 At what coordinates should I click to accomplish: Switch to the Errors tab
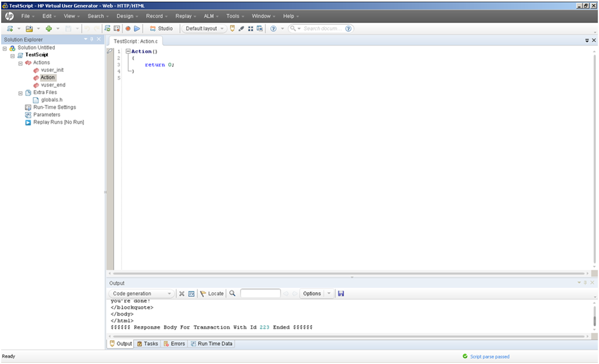pyautogui.click(x=174, y=344)
